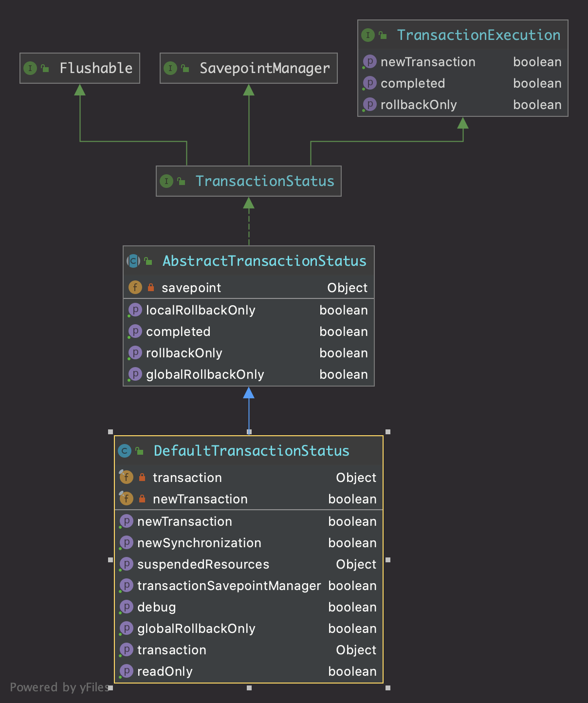Click the TransactionExecution interface icon

(x=368, y=35)
